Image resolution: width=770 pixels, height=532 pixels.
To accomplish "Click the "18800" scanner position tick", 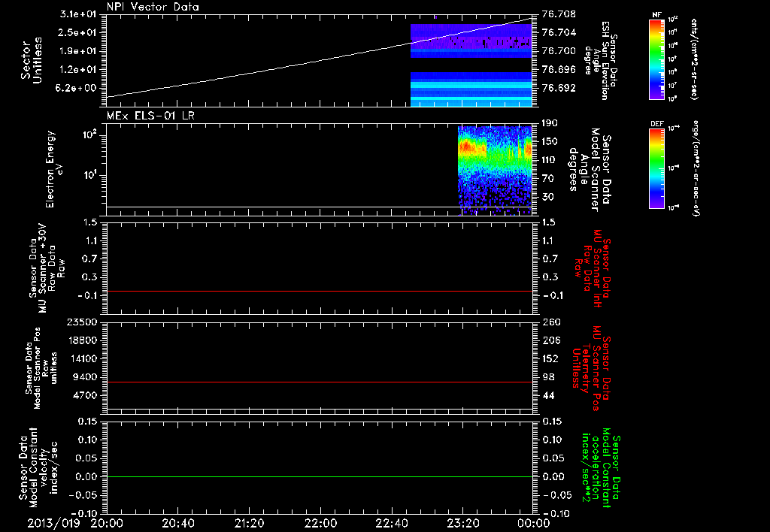I will point(83,340).
